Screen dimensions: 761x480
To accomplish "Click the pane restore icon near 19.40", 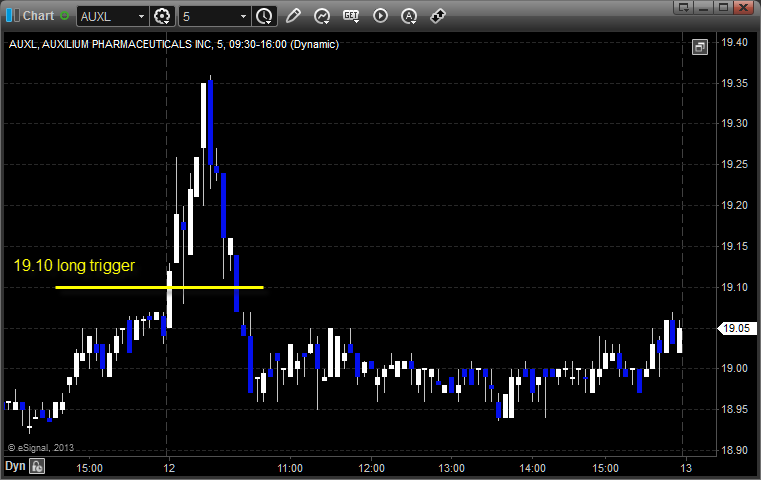I will click(x=700, y=47).
